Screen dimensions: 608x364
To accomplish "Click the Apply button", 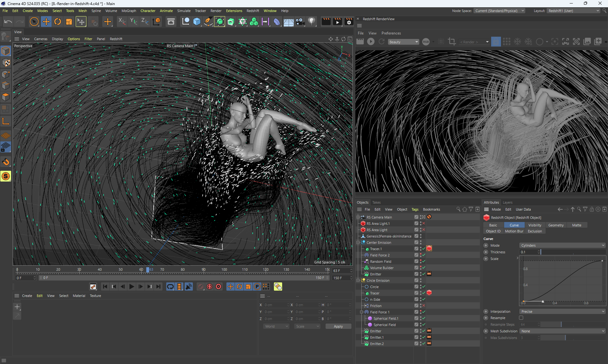I will tap(338, 326).
